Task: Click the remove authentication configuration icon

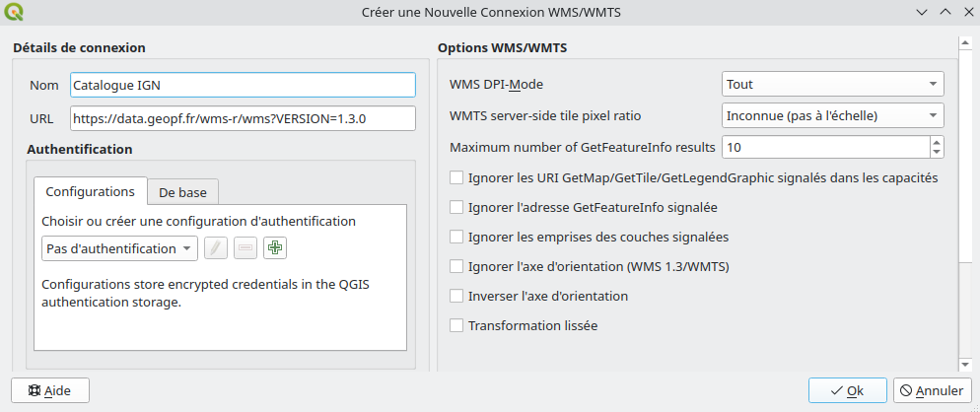Action: coord(245,248)
